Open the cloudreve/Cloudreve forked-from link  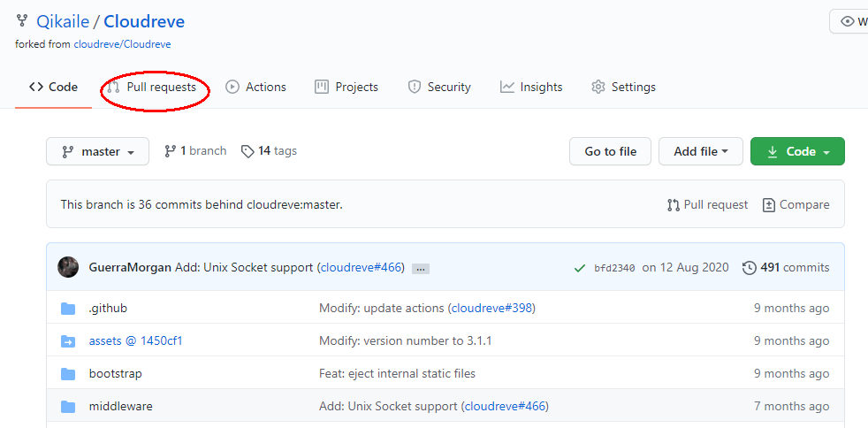(122, 43)
